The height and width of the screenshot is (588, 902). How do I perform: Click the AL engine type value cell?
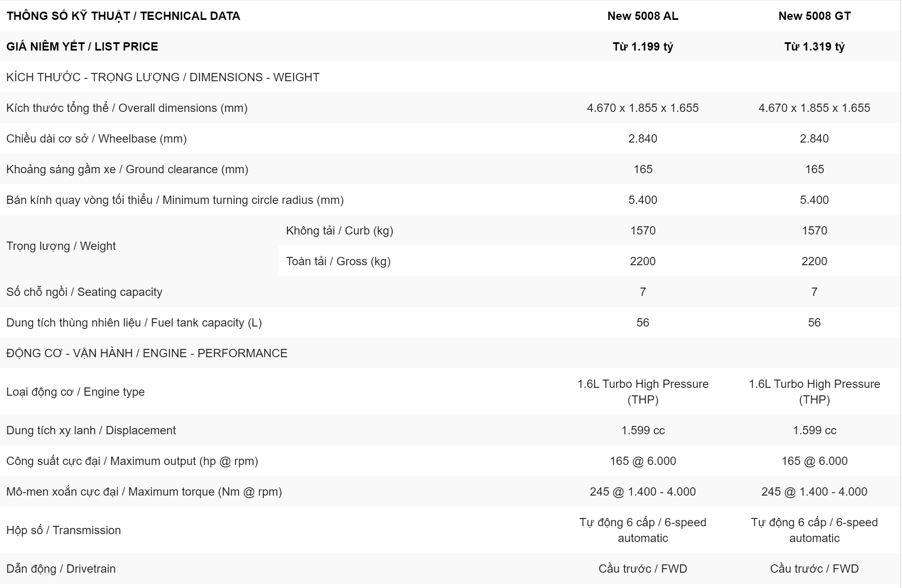point(642,392)
